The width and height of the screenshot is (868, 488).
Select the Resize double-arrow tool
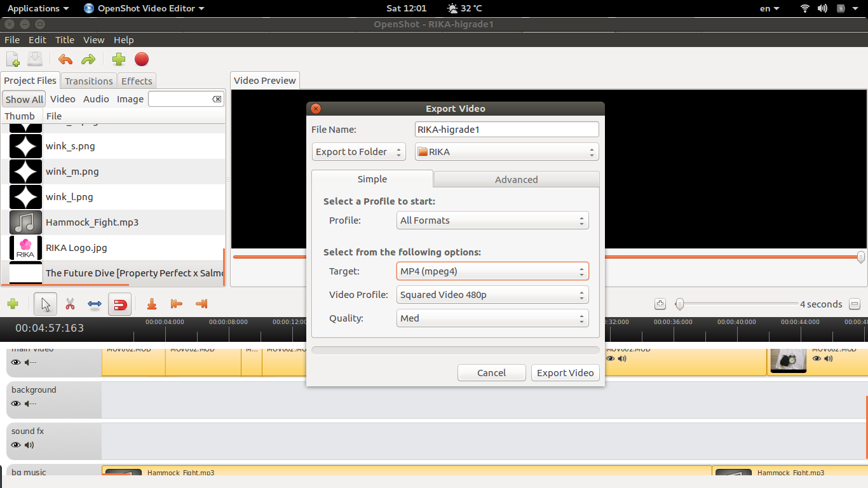(x=95, y=304)
